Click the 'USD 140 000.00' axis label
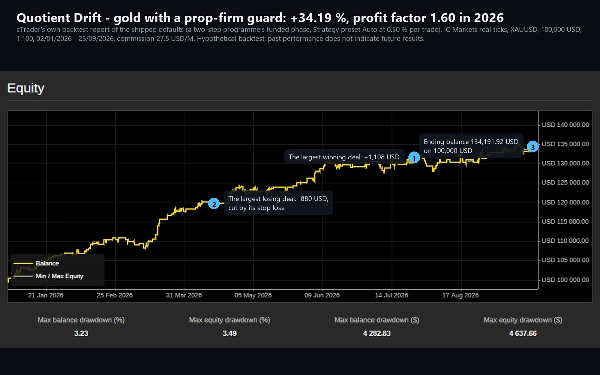This screenshot has width=600, height=375. point(565,125)
